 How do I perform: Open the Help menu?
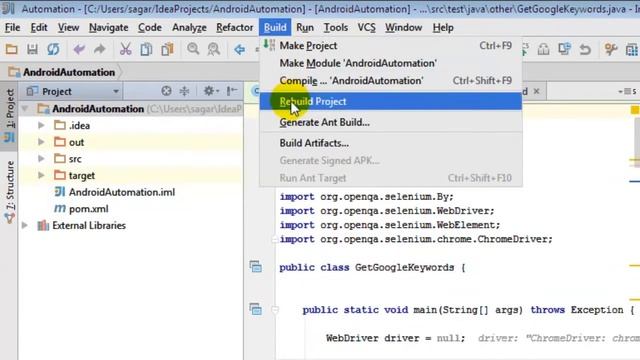(x=443, y=27)
